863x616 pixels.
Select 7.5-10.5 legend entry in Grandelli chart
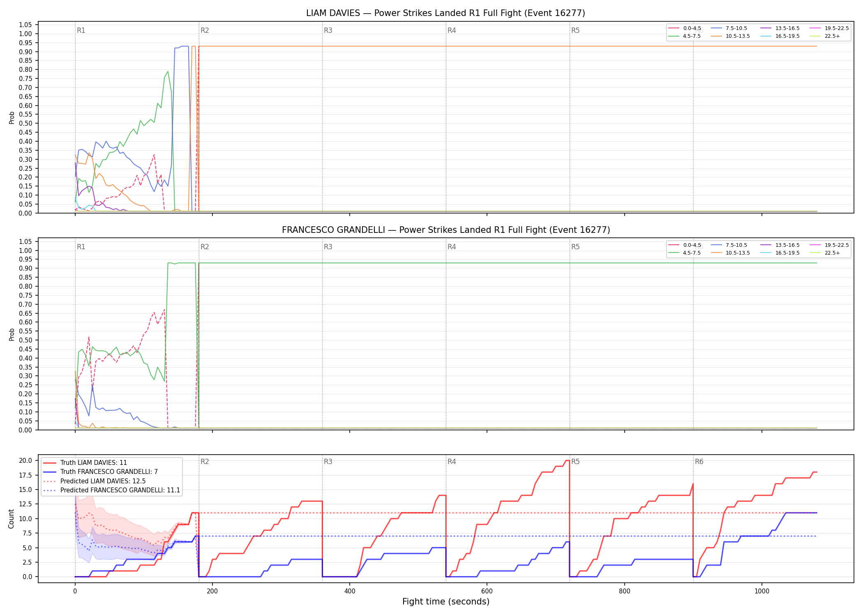[729, 245]
